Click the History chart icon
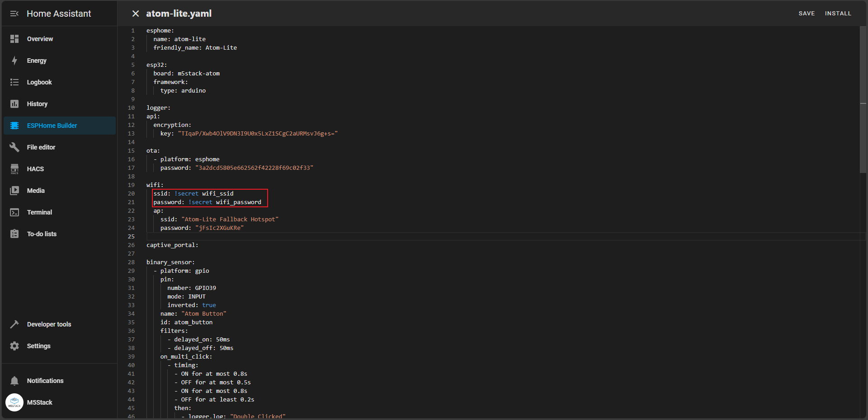 tap(14, 104)
